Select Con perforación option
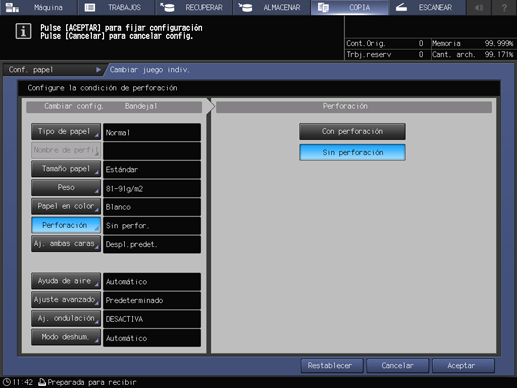The height and width of the screenshot is (388, 517). [352, 132]
